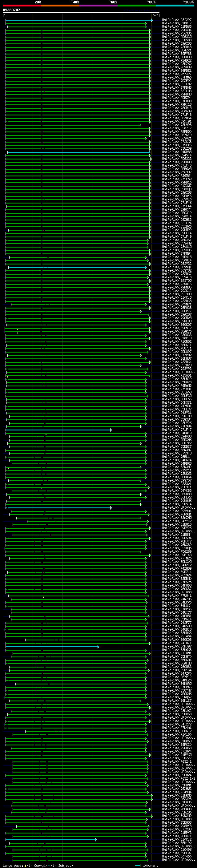Screen dimensions: 197x868
Task: Select hit label UniRef100_P56336
Action: point(176,34)
